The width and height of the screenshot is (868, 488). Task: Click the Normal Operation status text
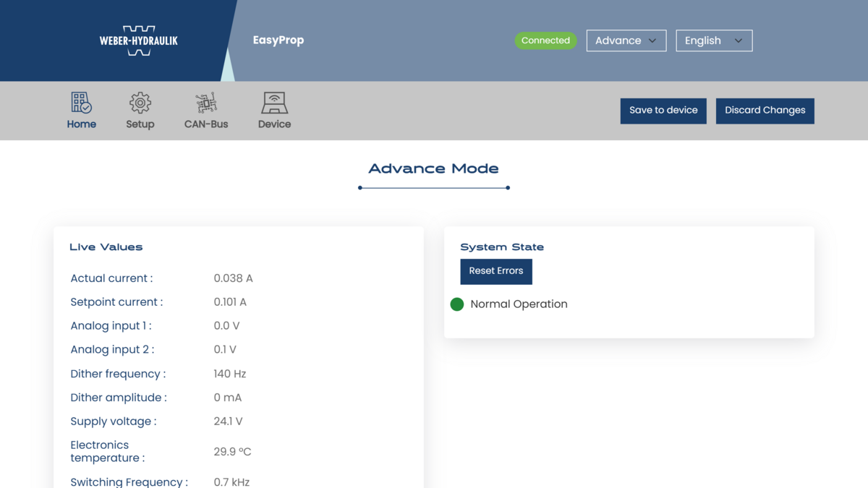[x=519, y=304]
